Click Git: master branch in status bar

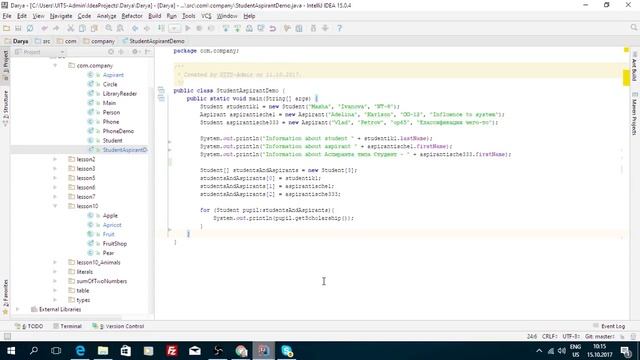pyautogui.click(x=599, y=336)
